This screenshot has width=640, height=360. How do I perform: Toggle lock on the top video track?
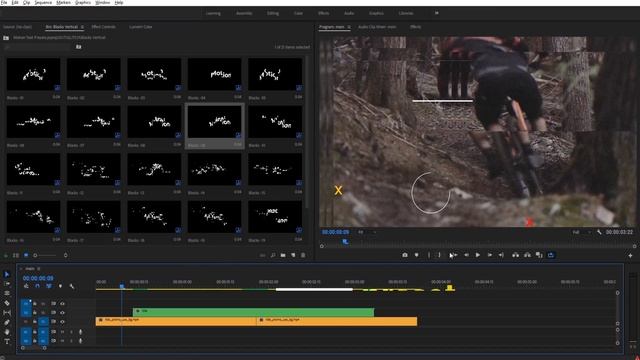35,304
